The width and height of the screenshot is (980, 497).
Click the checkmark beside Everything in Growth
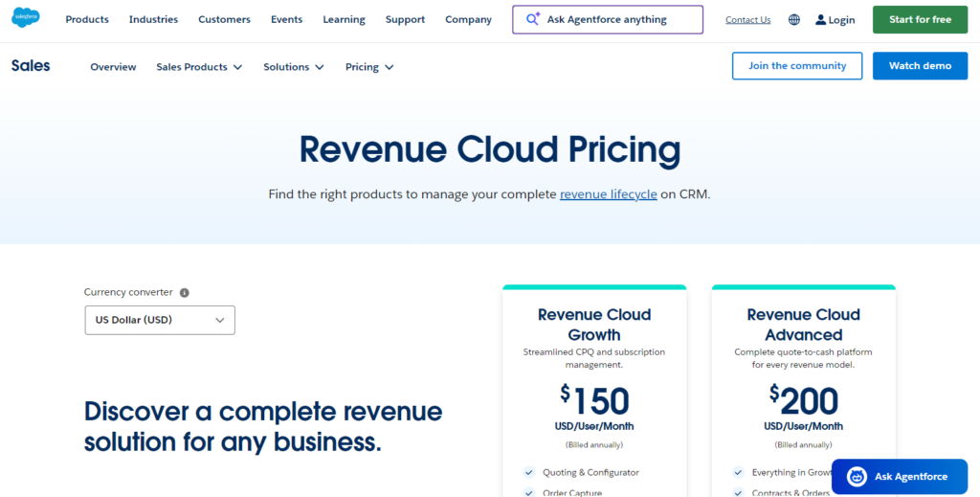[739, 473]
